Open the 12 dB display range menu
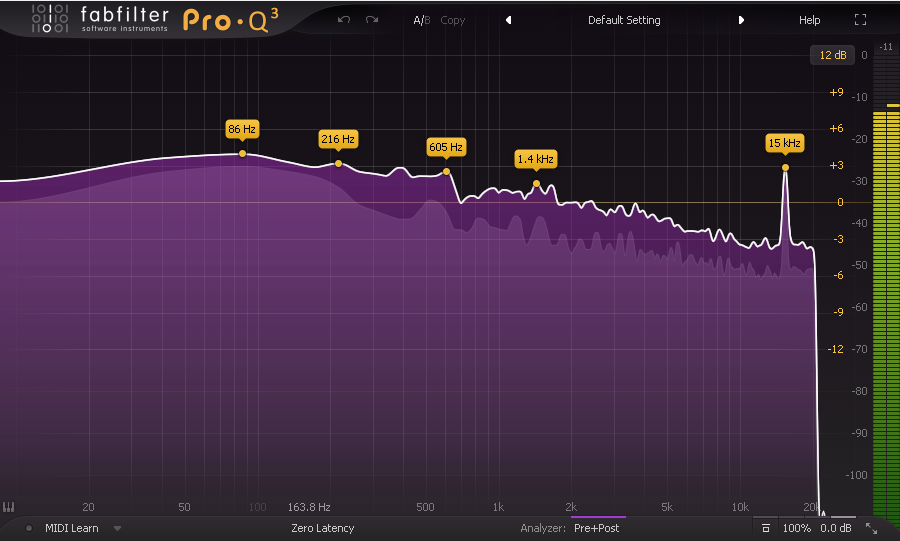Screen dimensions: 900x541 [x=833, y=55]
